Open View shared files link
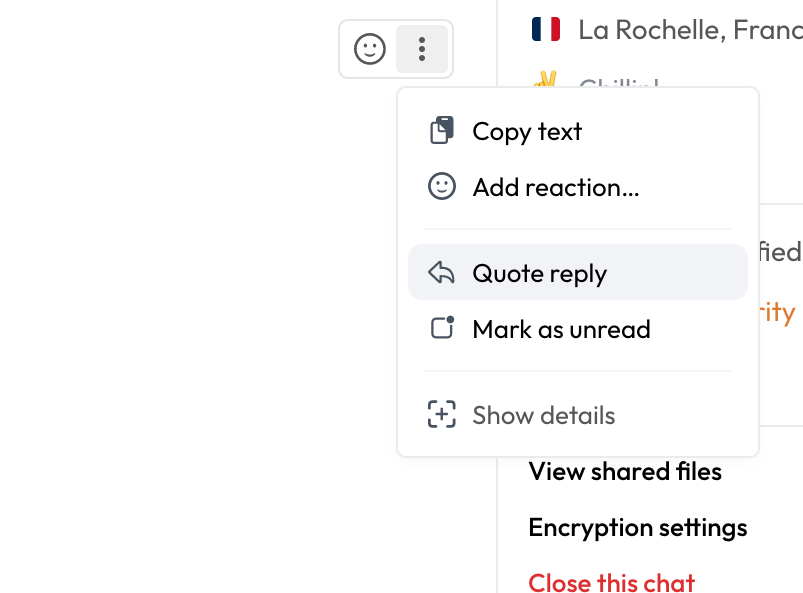This screenshot has height=593, width=803. point(625,471)
